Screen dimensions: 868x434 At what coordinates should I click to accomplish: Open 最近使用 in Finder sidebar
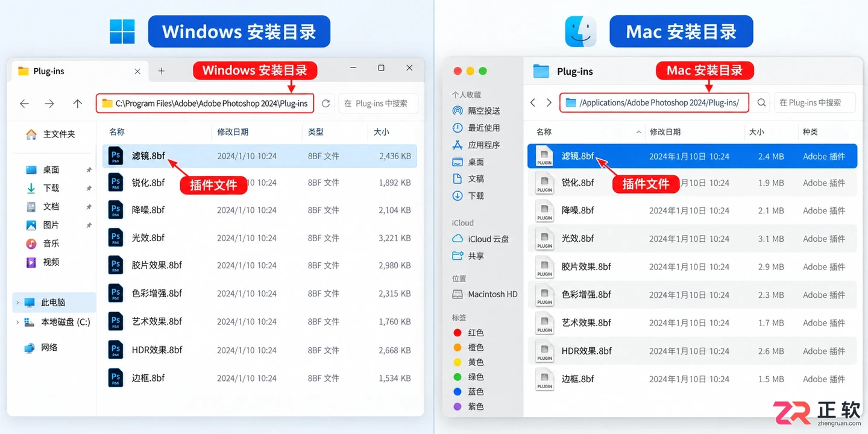[x=476, y=128]
